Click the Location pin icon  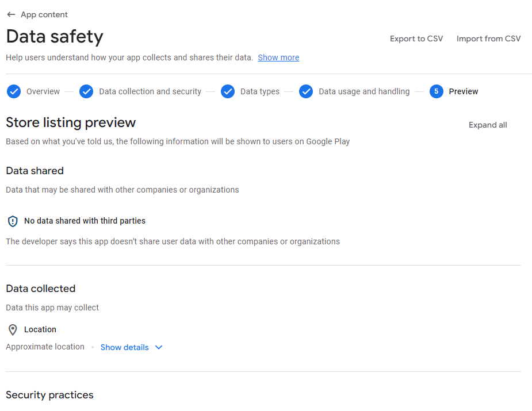(13, 329)
